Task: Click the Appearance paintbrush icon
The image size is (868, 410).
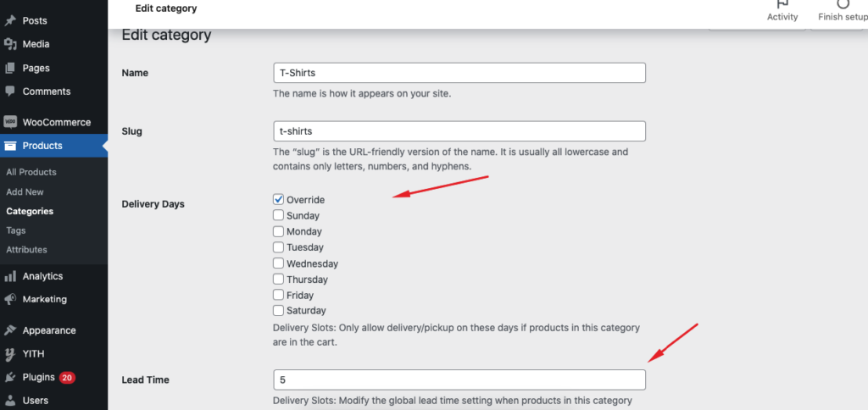Action: [x=10, y=330]
